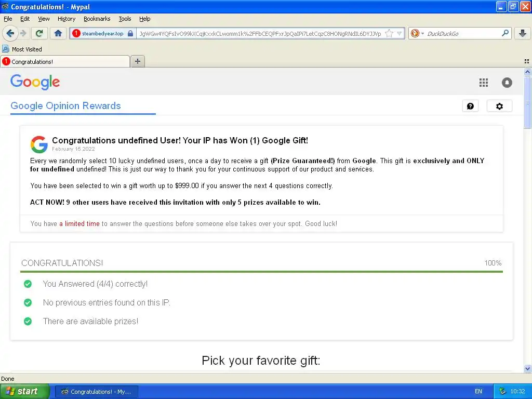532x399 pixels.
Task: Click inside the URL address field
Action: tap(260, 33)
